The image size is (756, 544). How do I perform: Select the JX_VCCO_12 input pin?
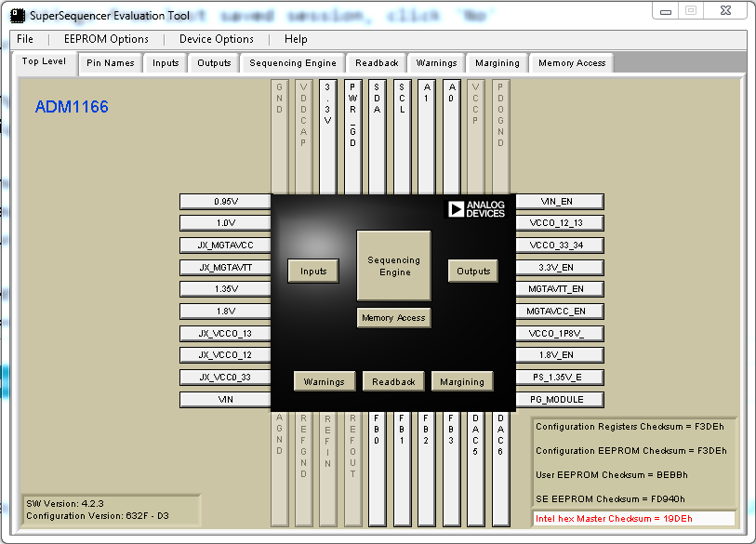point(226,355)
